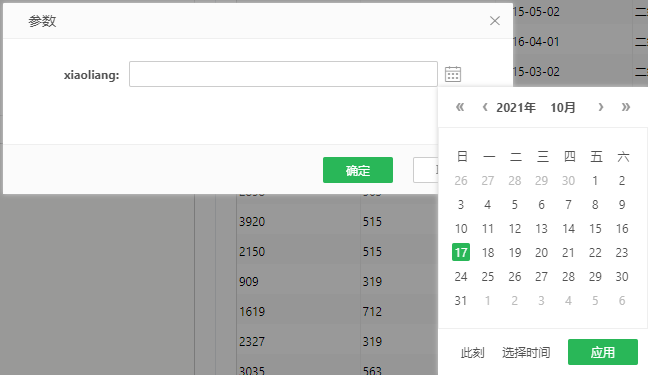Jump to next year double-right arrow
Screen dimensions: 648x375
tap(626, 107)
